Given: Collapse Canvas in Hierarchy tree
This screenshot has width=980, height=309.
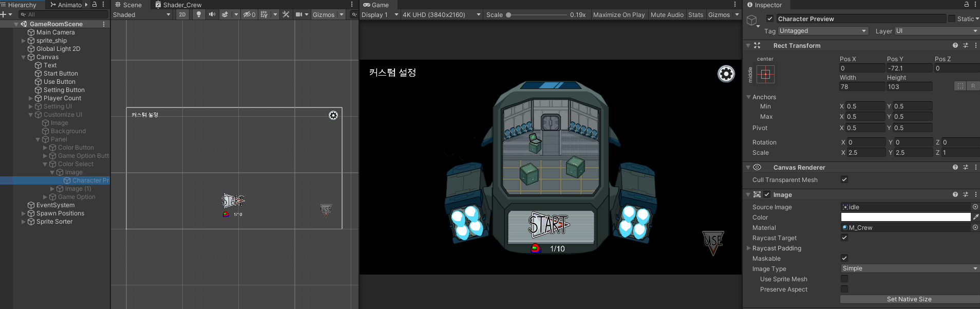Looking at the screenshot, I should [24, 57].
